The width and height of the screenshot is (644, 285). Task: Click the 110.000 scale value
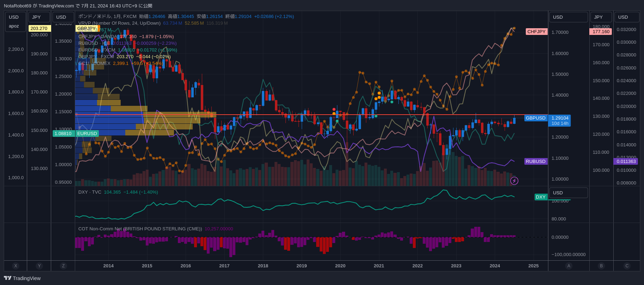point(601,152)
